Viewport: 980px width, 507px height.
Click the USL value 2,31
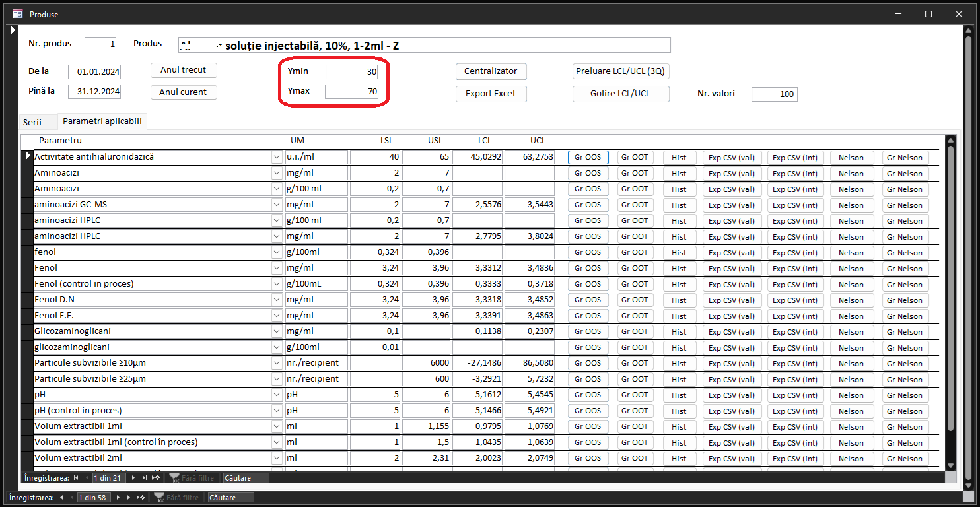pyautogui.click(x=427, y=458)
